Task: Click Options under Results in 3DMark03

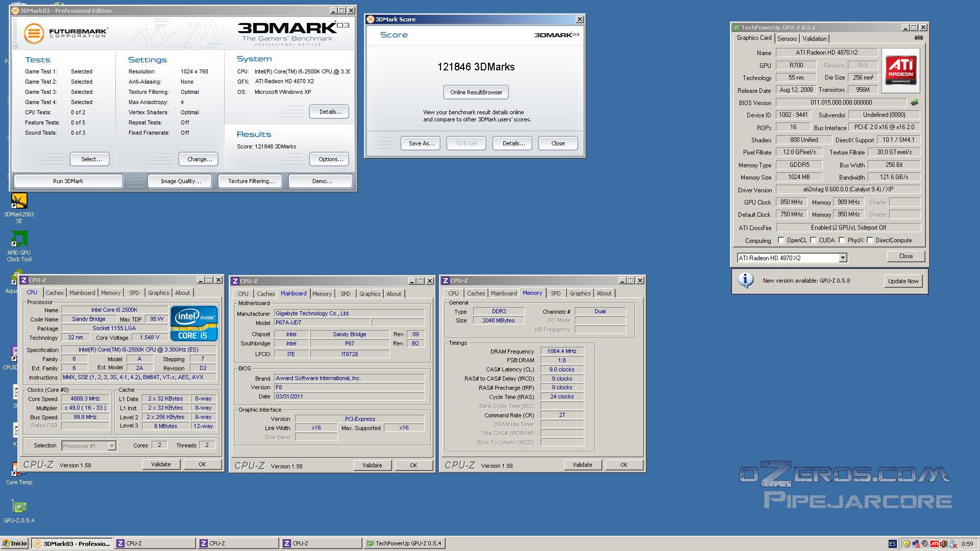Action: click(x=330, y=159)
